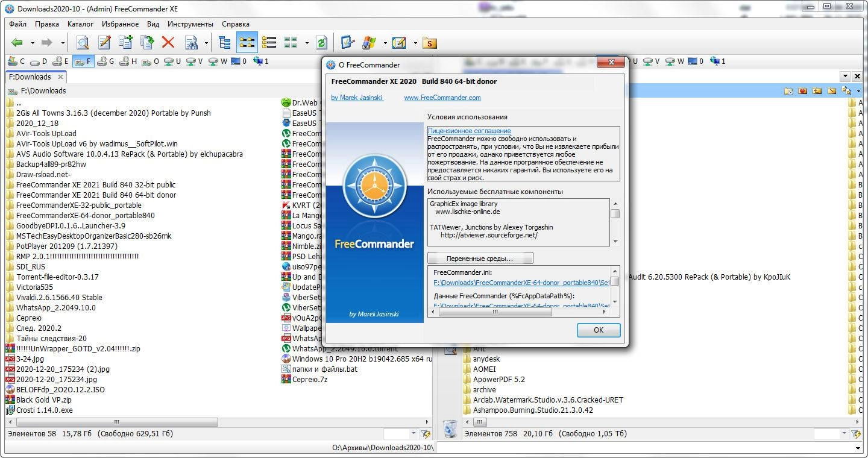Click the copy path icon in right panel
Image resolution: width=868 pixels, height=458 pixels.
point(845,91)
